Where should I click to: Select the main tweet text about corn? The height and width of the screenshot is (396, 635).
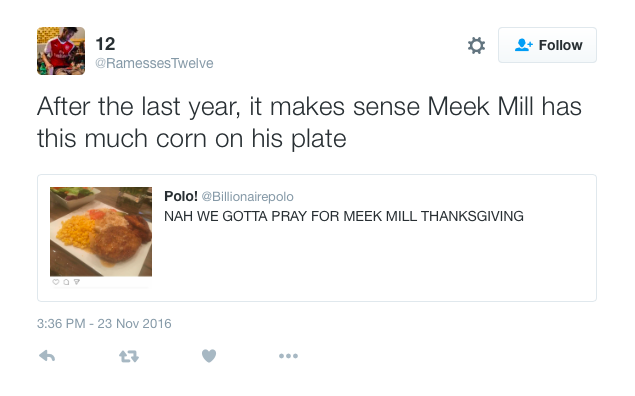(x=309, y=122)
